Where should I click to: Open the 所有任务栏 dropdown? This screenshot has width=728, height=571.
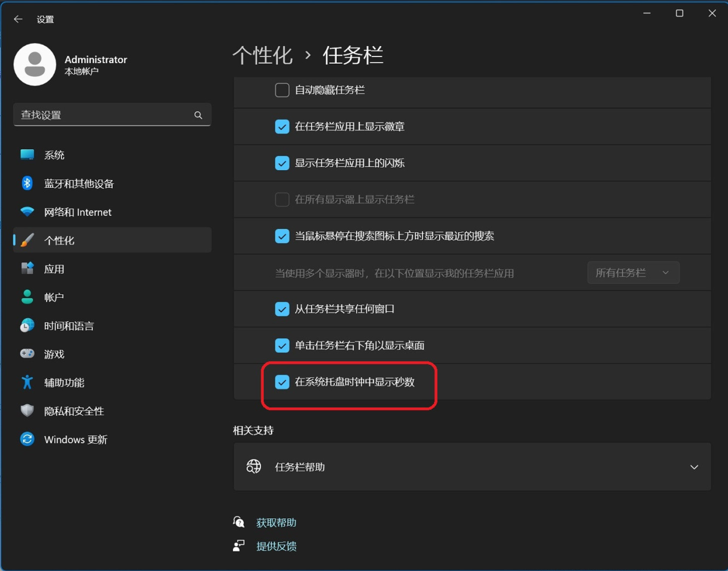pyautogui.click(x=633, y=273)
